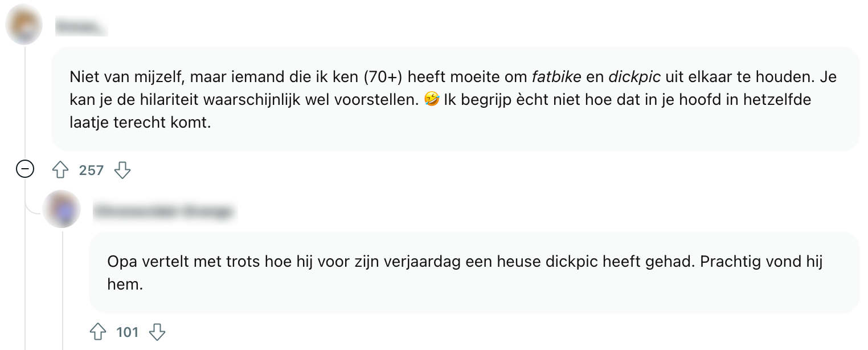
Task: Open the top commenter's blurred username
Action: (x=81, y=27)
